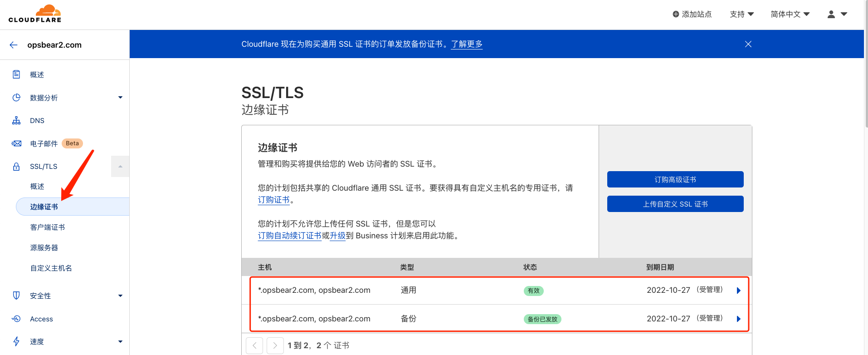Click the DNS network tree icon
The image size is (868, 355).
(16, 120)
